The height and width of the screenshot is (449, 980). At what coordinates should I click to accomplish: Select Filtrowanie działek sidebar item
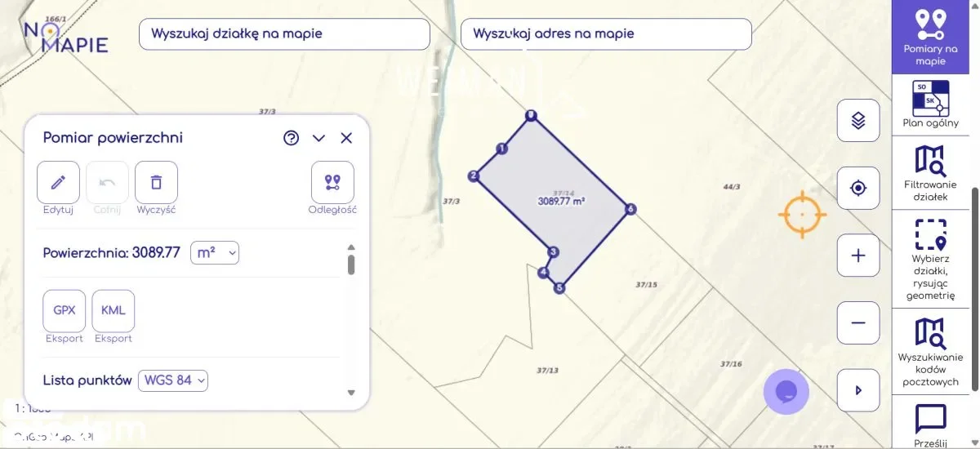pyautogui.click(x=930, y=172)
